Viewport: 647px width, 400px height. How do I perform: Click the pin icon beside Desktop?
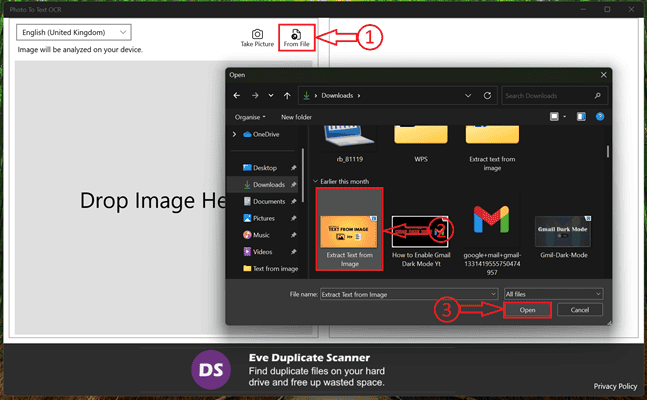[293, 168]
